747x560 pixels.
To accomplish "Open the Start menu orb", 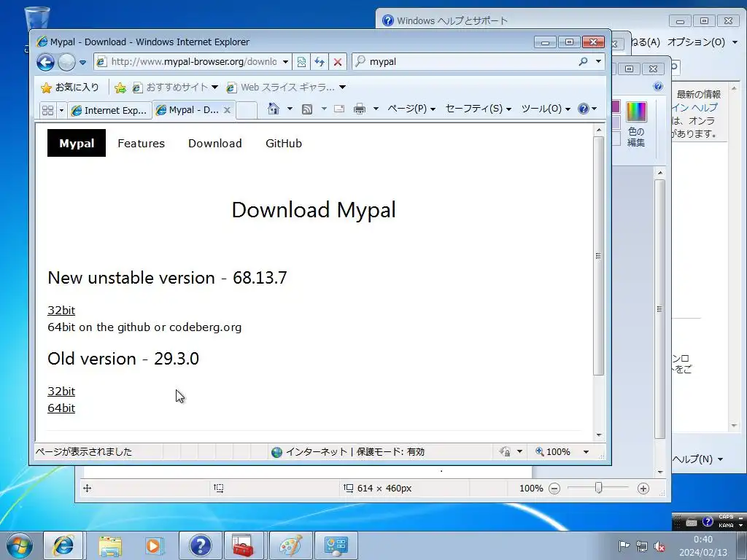I will coord(19,545).
